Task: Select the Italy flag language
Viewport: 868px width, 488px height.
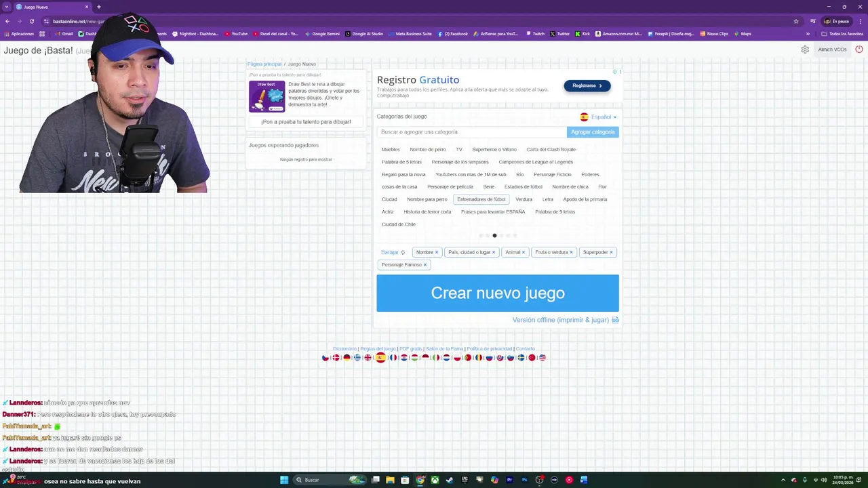Action: coord(436,358)
